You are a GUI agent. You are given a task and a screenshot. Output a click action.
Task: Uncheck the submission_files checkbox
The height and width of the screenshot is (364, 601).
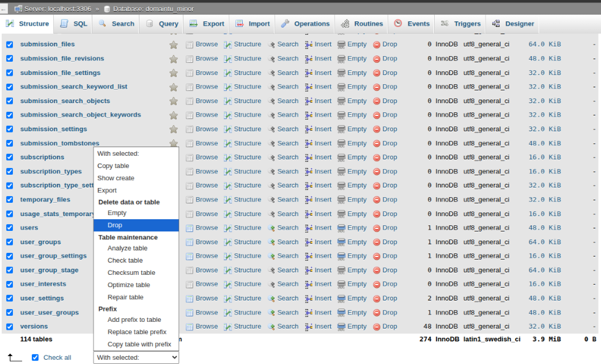10,45
